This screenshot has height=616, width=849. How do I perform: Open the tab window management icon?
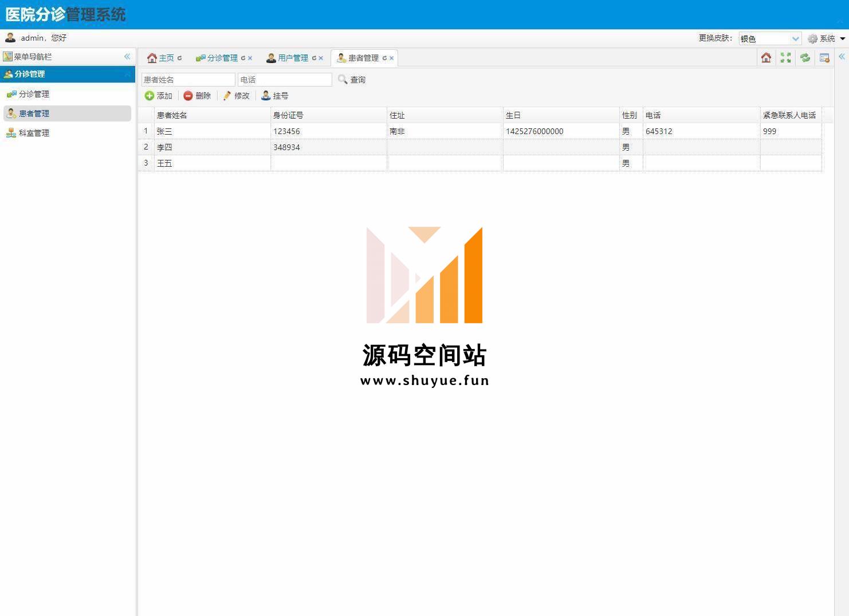tap(824, 57)
